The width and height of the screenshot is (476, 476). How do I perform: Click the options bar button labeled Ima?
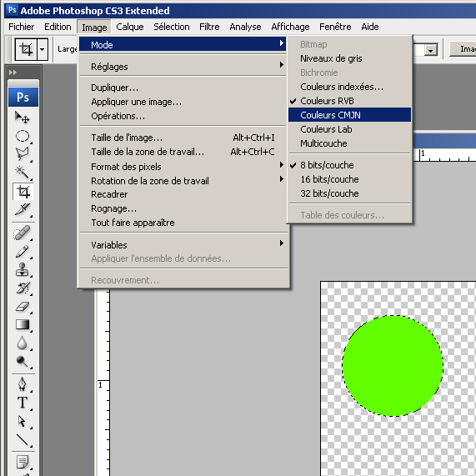[463, 49]
